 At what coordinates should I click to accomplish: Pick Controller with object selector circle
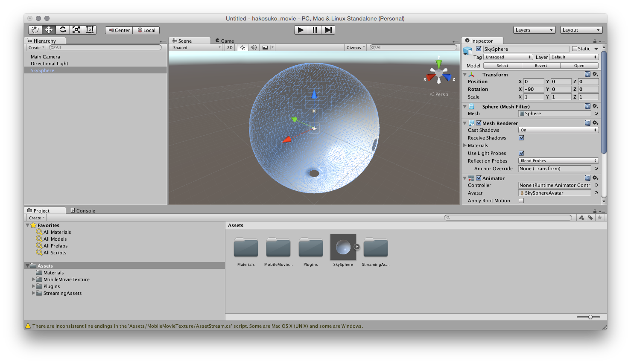596,185
